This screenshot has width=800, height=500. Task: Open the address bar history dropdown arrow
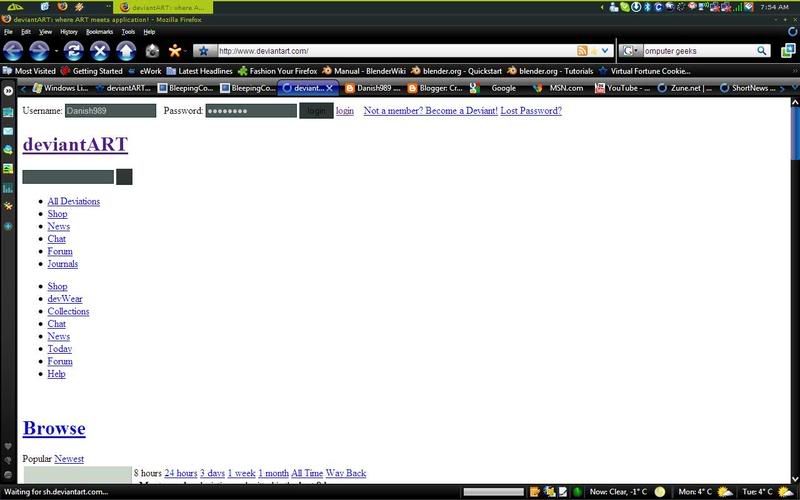(605, 51)
